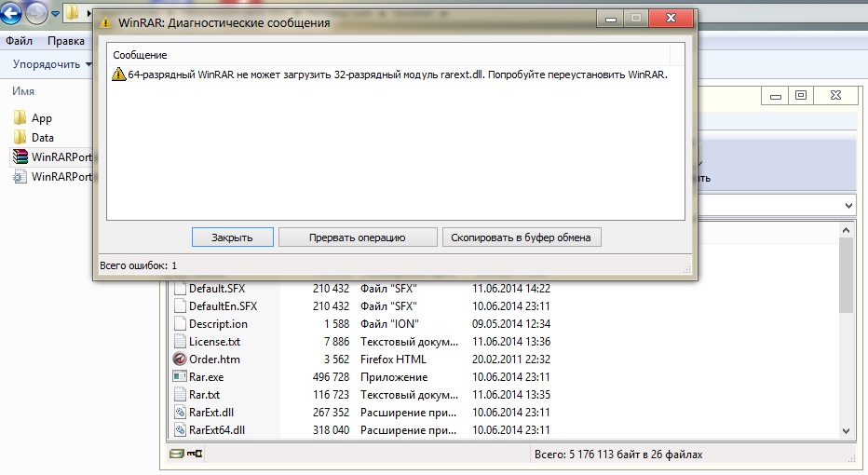The width and height of the screenshot is (868, 475).
Task: Click the Файл "ION" type cell
Action: pos(389,324)
